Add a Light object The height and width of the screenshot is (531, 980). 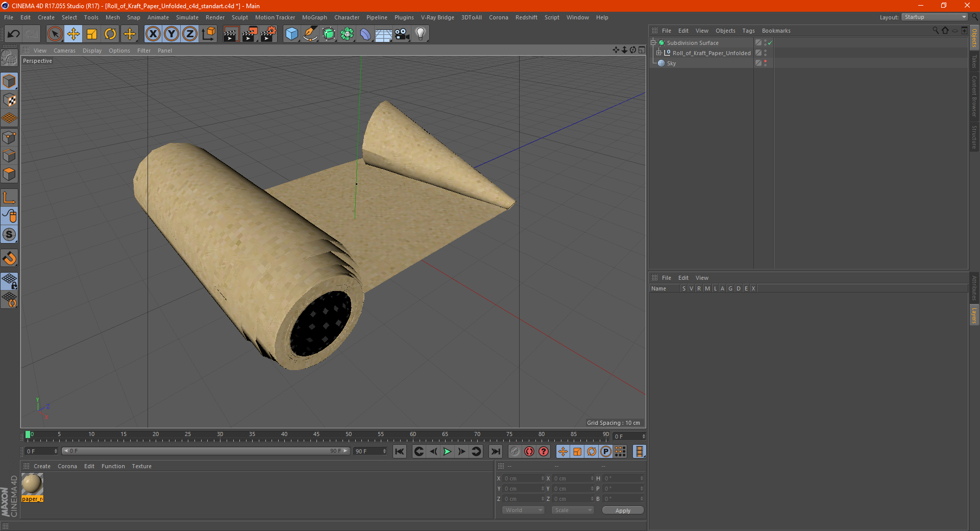coord(420,34)
